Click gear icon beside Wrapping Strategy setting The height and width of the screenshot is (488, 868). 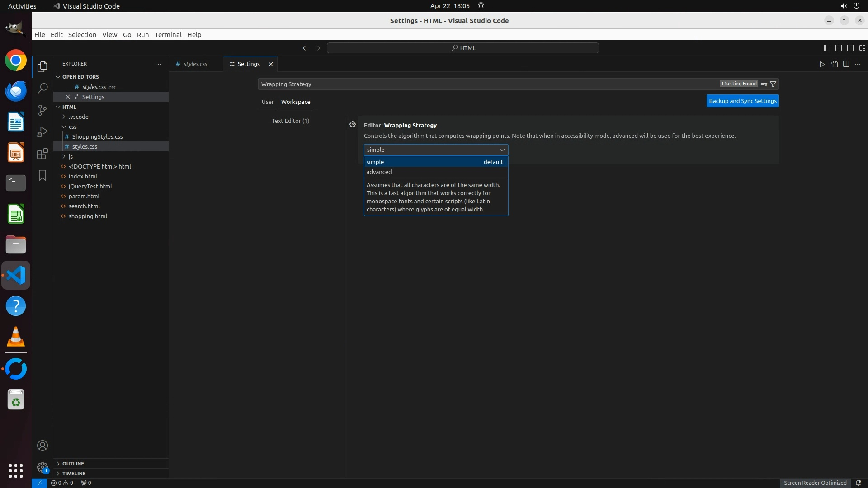pos(353,124)
